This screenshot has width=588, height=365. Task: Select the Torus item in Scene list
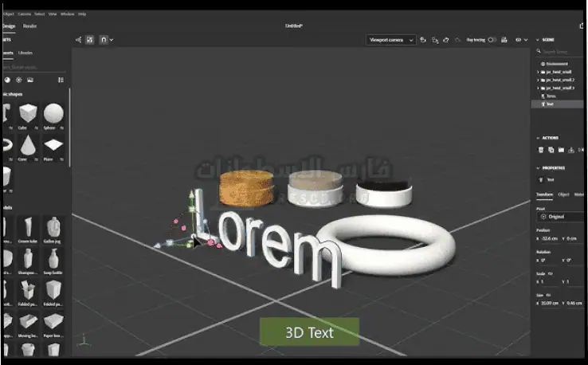tap(551, 96)
